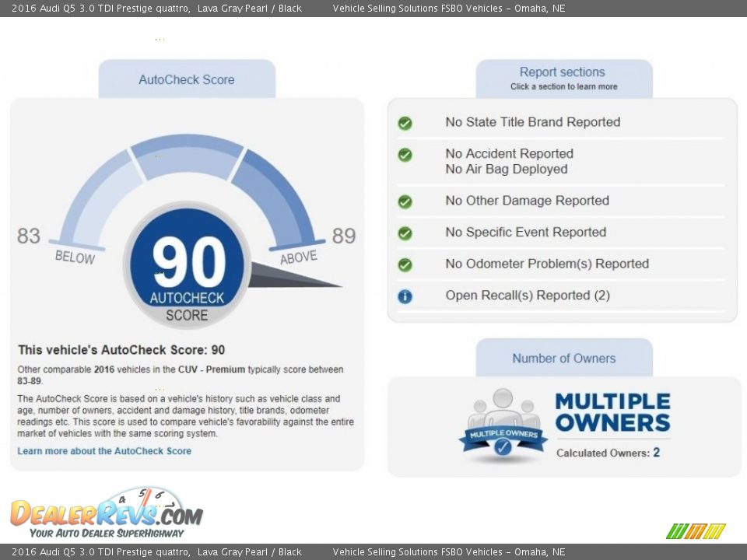
Task: Click the CUV - Premium comparison sentence
Action: (x=180, y=375)
